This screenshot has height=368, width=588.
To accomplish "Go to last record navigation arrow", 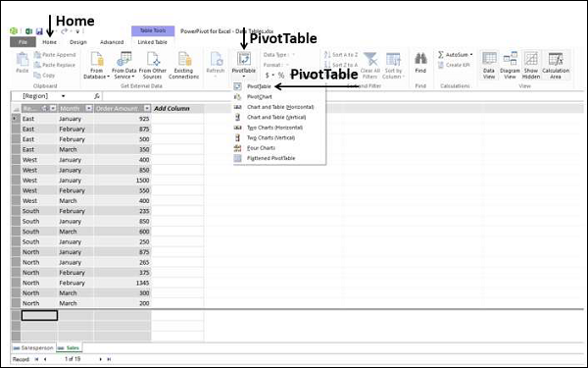I will point(109,359).
